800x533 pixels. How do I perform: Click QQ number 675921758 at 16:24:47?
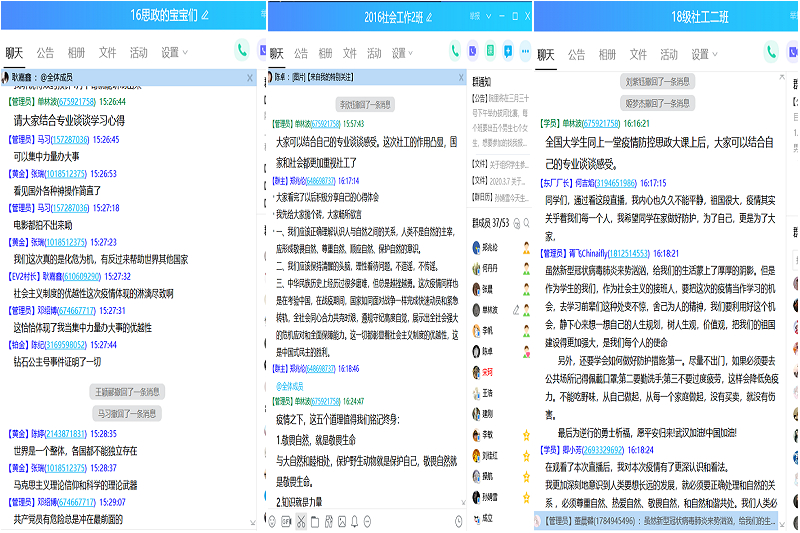326,401
